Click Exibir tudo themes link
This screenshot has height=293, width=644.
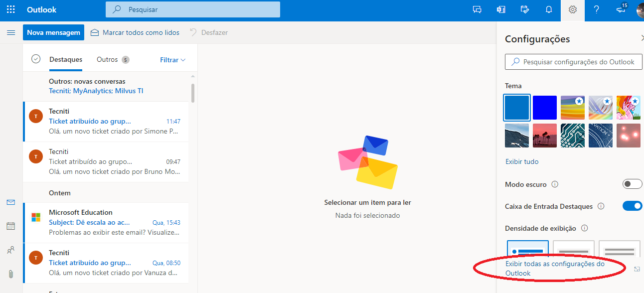[x=522, y=161]
